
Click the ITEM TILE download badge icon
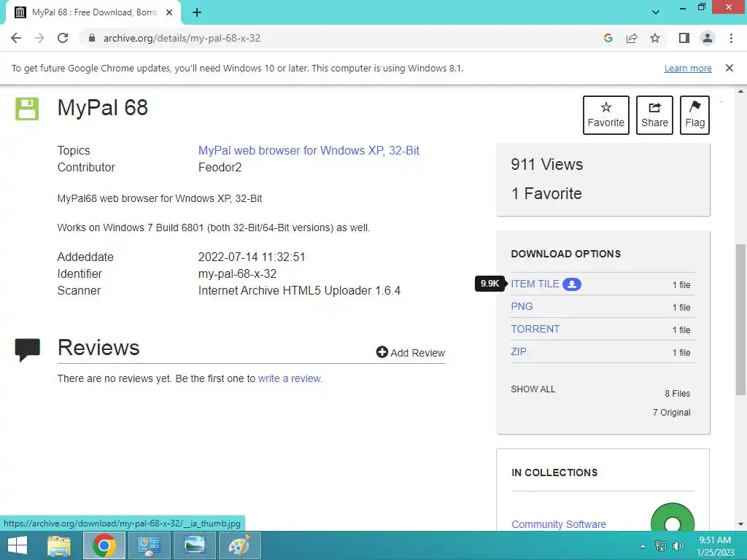pos(572,284)
